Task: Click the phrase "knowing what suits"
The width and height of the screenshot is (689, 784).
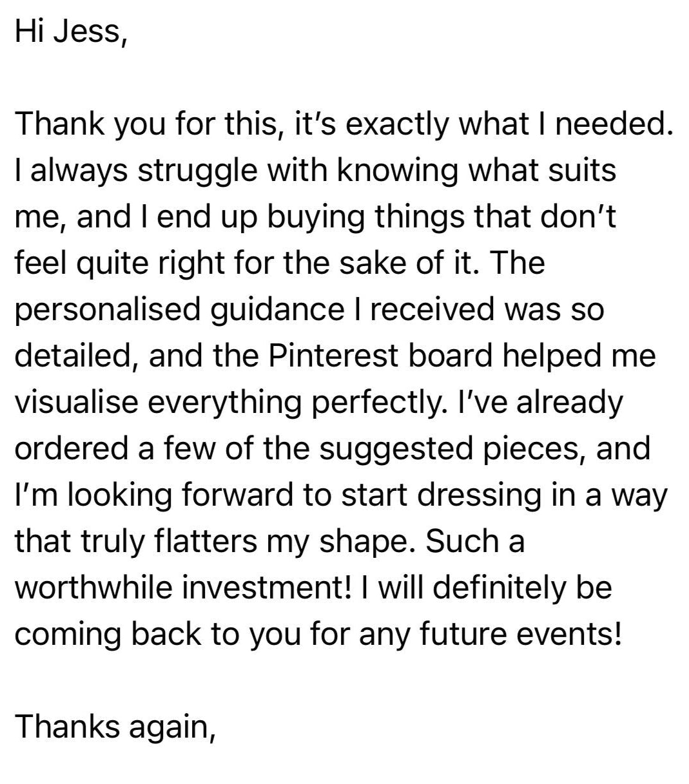Action: coord(476,171)
